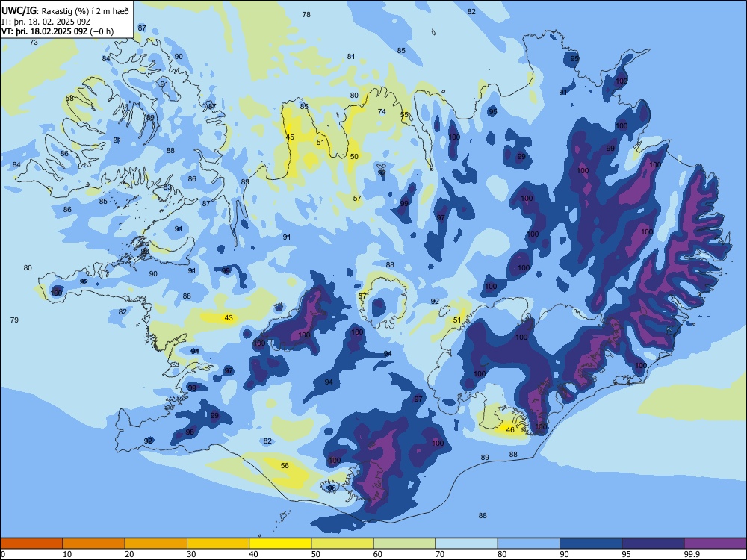This screenshot has height=560, width=747.
Task: Click the map reading '79'
Action: point(14,320)
